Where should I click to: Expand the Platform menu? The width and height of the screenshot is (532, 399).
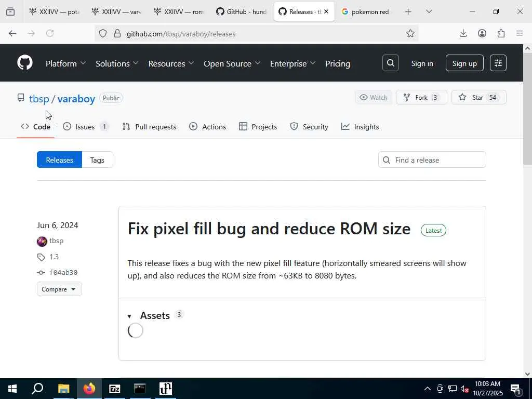tap(65, 63)
